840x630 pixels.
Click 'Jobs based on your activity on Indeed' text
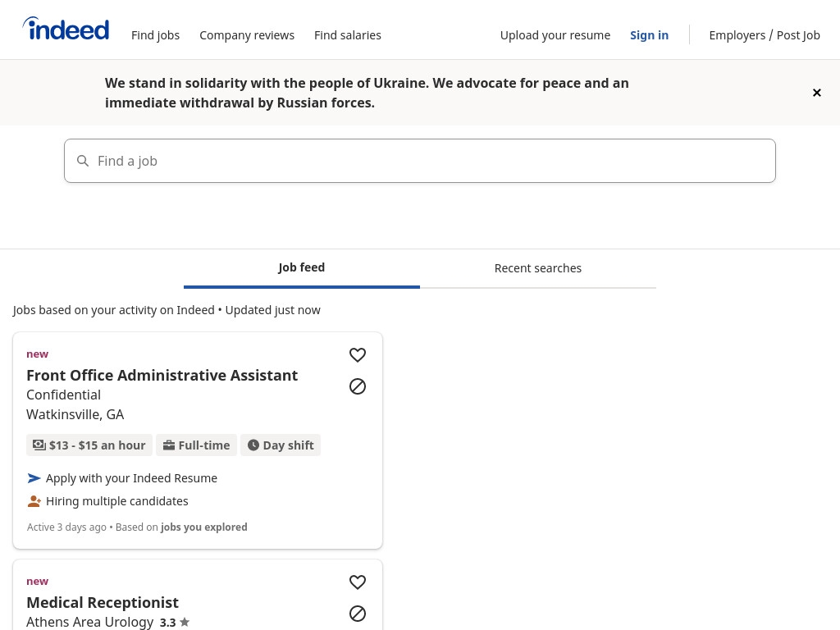click(x=113, y=310)
